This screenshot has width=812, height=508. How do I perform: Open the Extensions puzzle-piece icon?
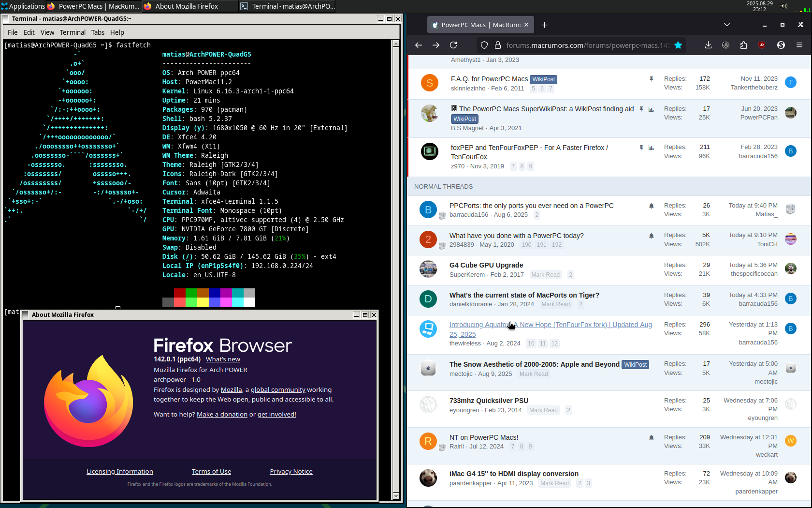[x=743, y=45]
